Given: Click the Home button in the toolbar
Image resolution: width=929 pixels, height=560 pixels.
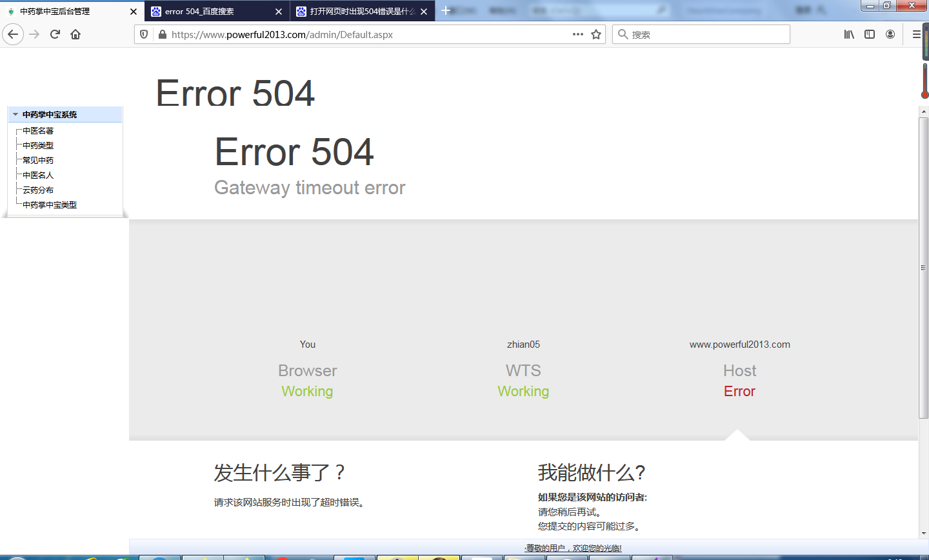Looking at the screenshot, I should (74, 34).
